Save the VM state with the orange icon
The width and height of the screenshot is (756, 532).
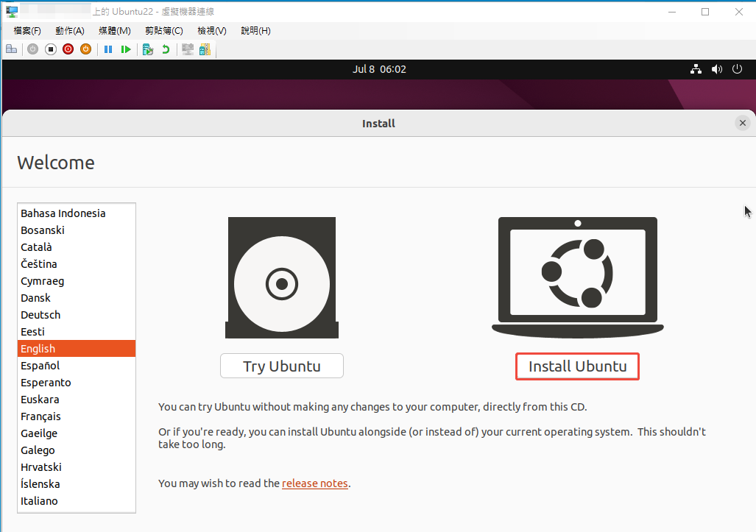[86, 49]
